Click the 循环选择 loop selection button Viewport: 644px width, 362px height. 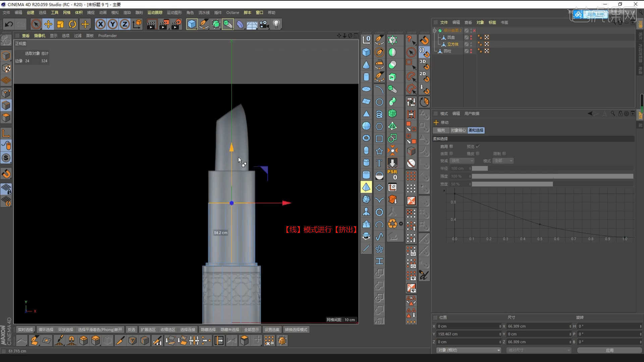(46, 329)
